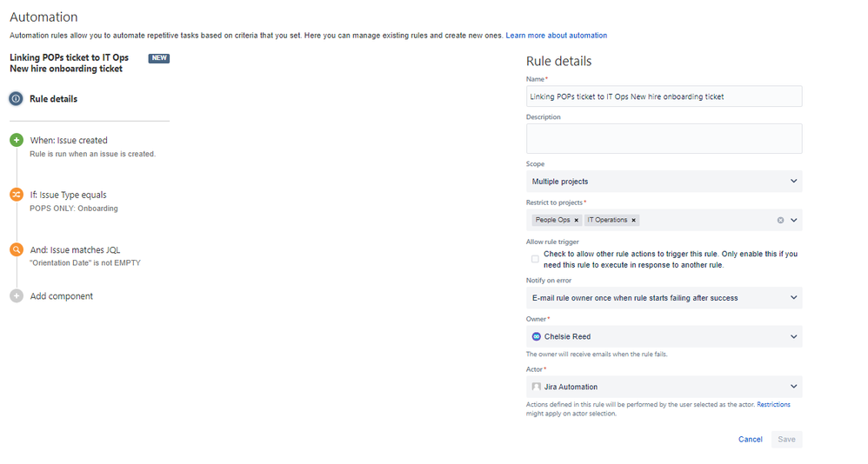Open the Owner dropdown
868x464 pixels.
click(x=664, y=336)
